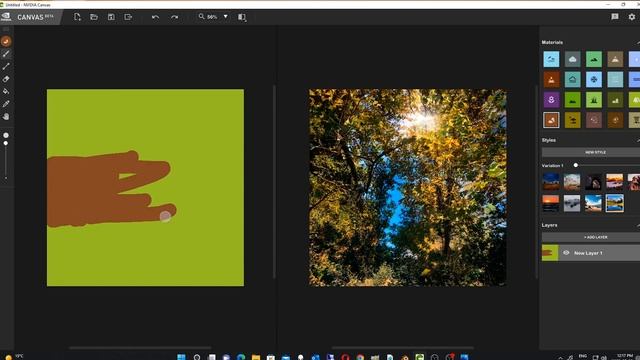Click the horizontal scrollbar under the painting canvas
The image size is (640, 360).
pyautogui.click(x=140, y=348)
